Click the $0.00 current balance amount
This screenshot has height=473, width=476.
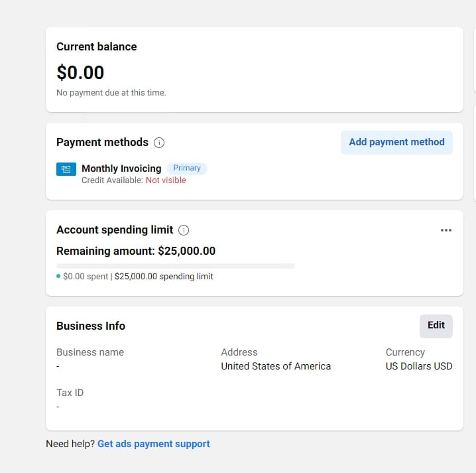pos(80,72)
